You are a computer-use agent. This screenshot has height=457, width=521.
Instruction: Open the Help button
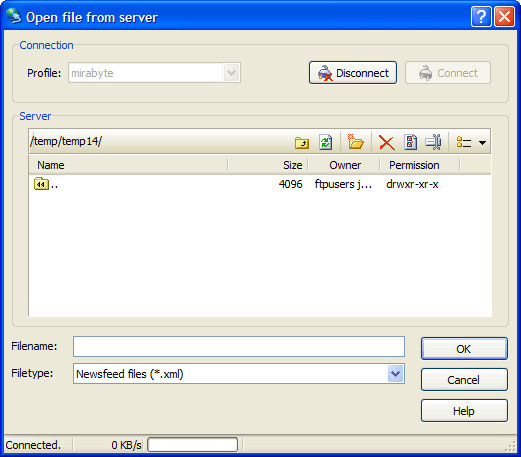tap(464, 411)
